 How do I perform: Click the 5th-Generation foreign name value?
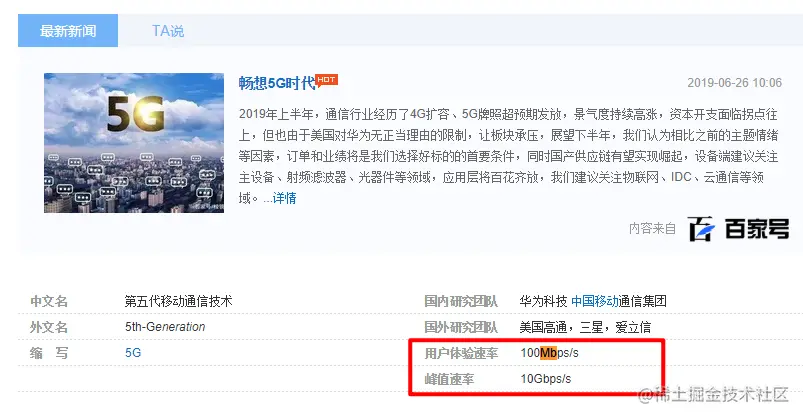pyautogui.click(x=165, y=327)
